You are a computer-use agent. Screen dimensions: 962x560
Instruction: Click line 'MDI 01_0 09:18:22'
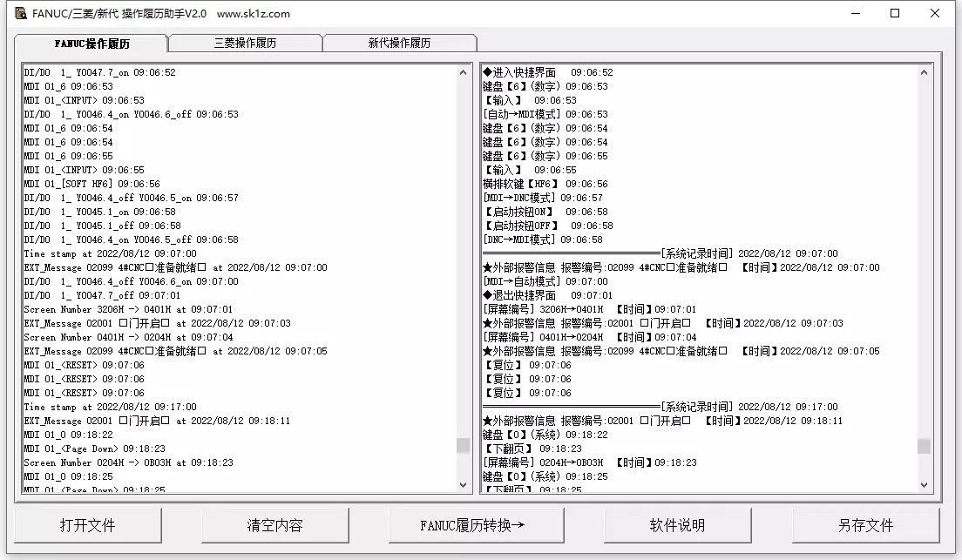coord(69,435)
